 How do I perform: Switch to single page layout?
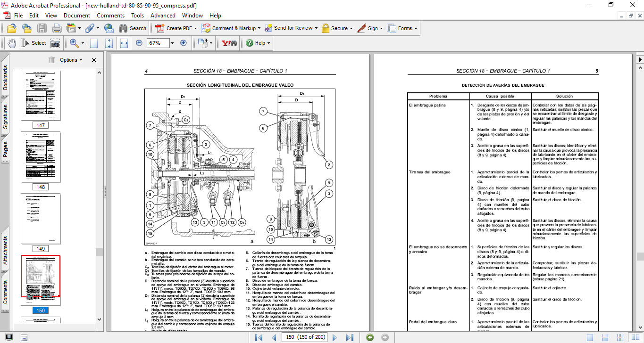[590, 337]
